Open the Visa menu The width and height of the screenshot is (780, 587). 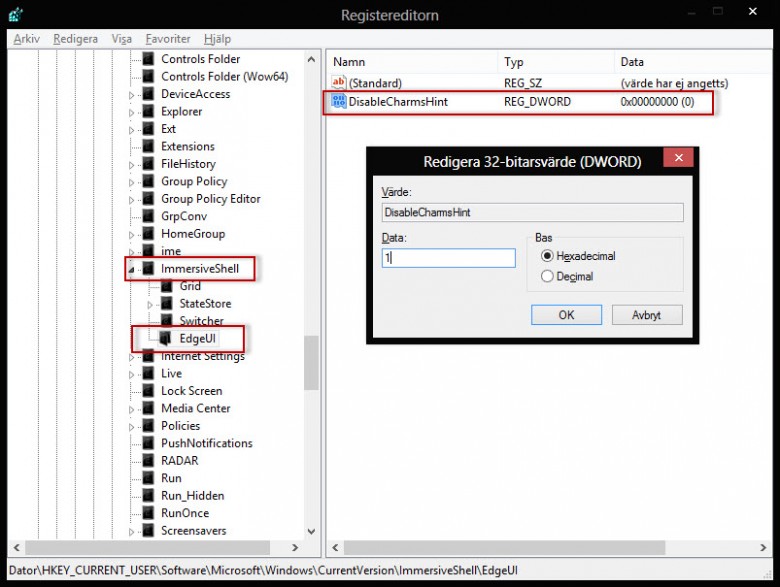pyautogui.click(x=121, y=39)
